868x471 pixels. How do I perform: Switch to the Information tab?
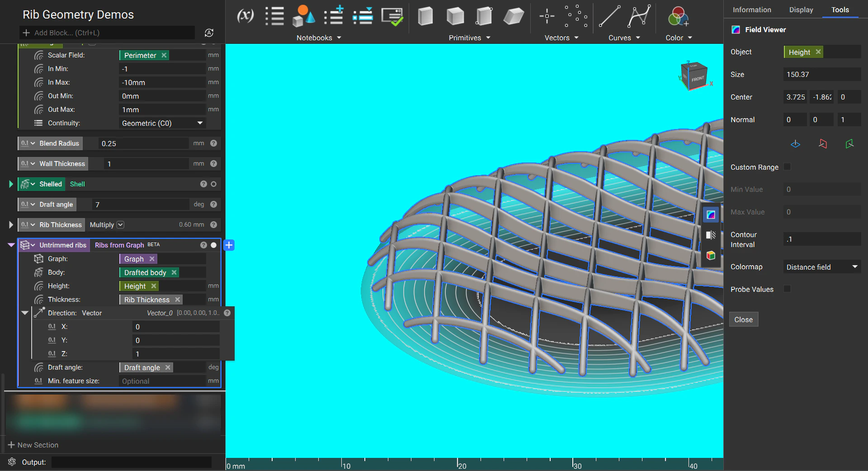[751, 10]
